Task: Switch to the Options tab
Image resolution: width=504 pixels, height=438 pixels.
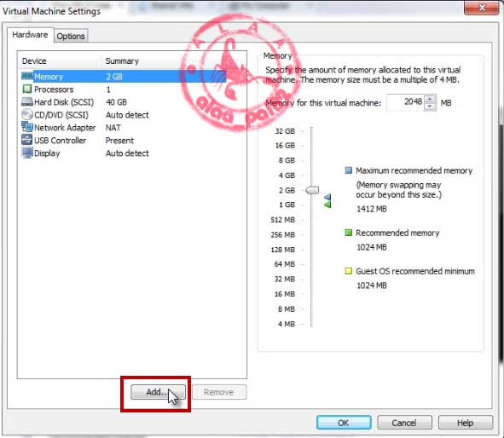Action: pyautogui.click(x=71, y=36)
